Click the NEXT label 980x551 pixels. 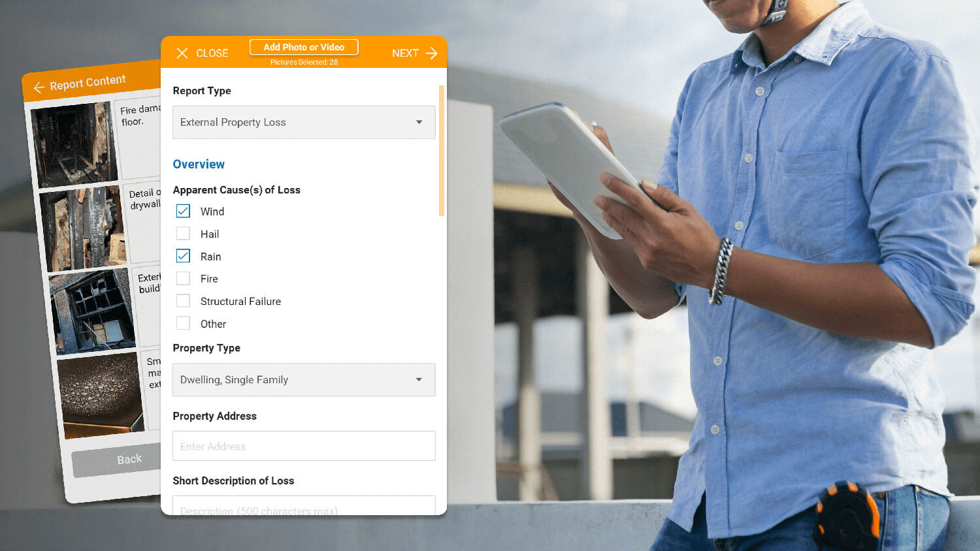click(405, 54)
